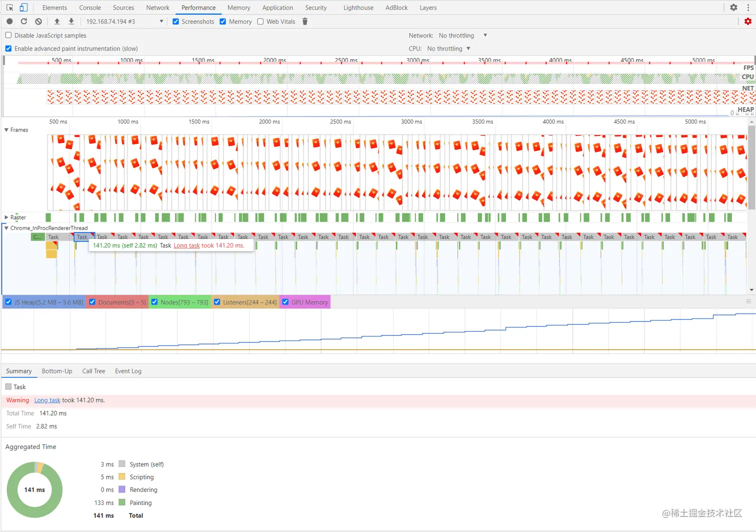The image size is (756, 532).
Task: Toggle the Memory checkbox in toolbar
Action: pos(223,21)
